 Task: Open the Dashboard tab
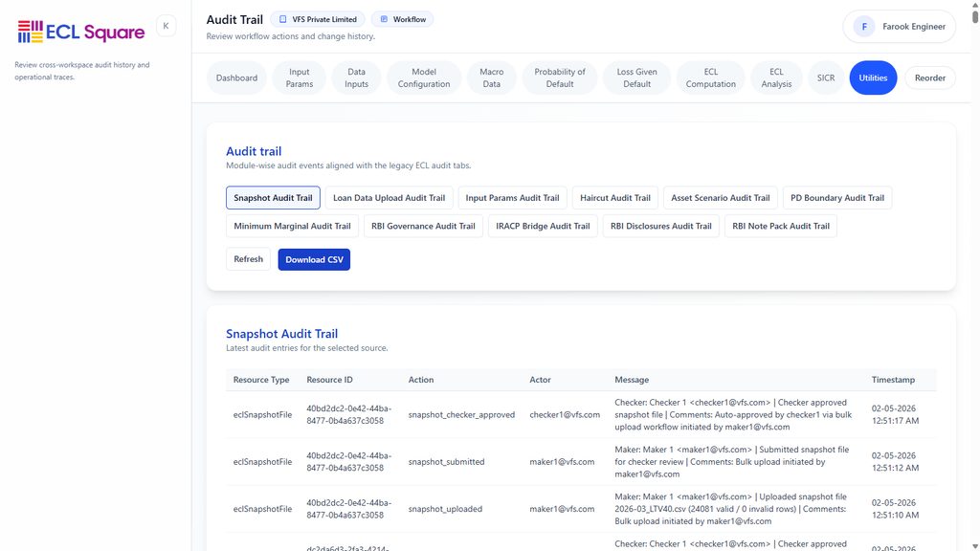click(237, 78)
